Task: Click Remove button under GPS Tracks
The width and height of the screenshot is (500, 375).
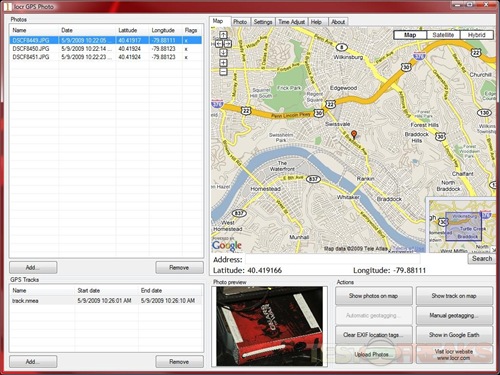Action: pyautogui.click(x=179, y=362)
